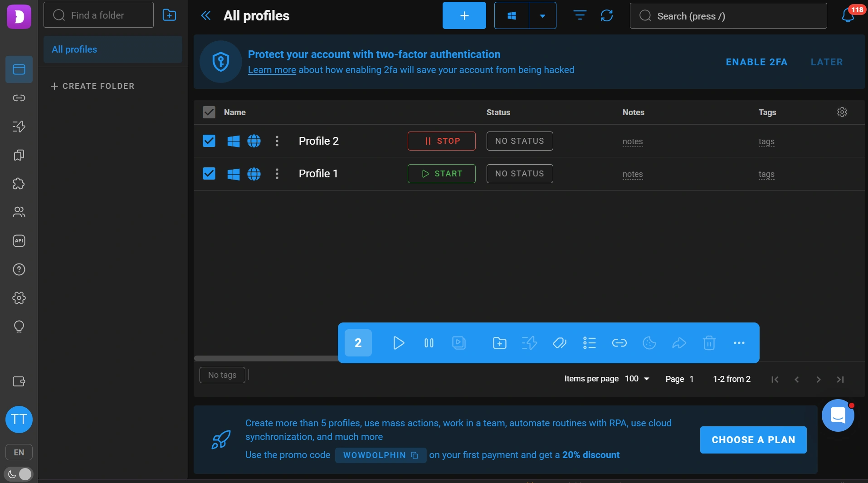Viewport: 868px width, 483px height.
Task: Click the new folder icon beside folder search
Action: (169, 15)
